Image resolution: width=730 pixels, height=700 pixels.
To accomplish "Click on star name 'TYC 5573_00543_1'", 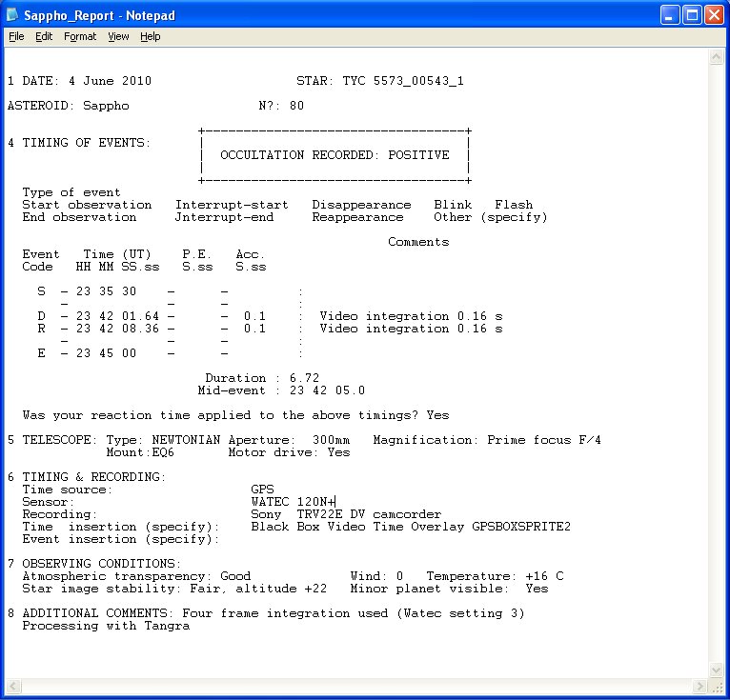I will [x=403, y=81].
